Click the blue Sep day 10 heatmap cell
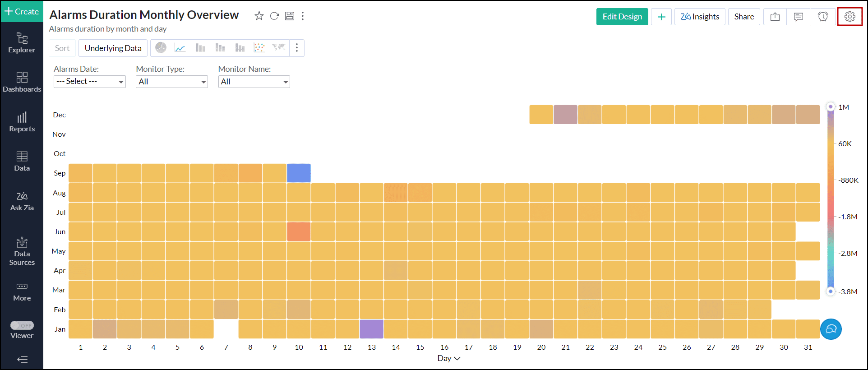 299,173
